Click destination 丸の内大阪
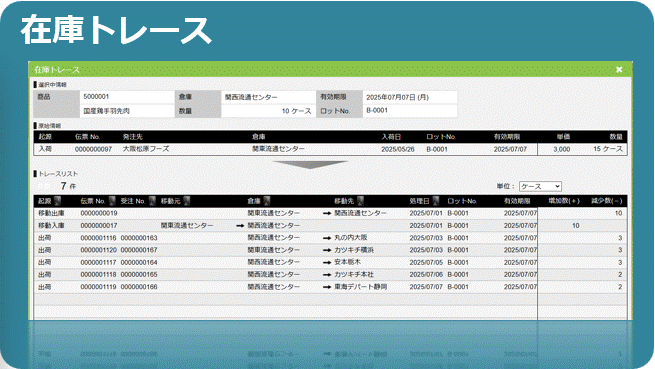This screenshot has height=369, width=655. [351, 237]
